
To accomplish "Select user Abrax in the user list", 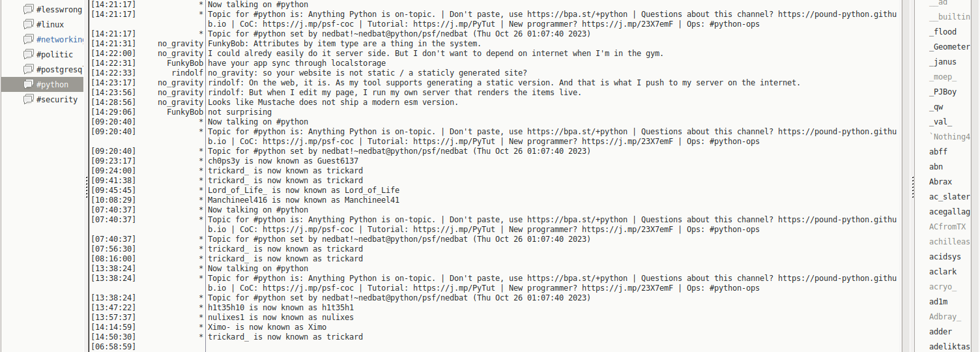I will coord(940,182).
